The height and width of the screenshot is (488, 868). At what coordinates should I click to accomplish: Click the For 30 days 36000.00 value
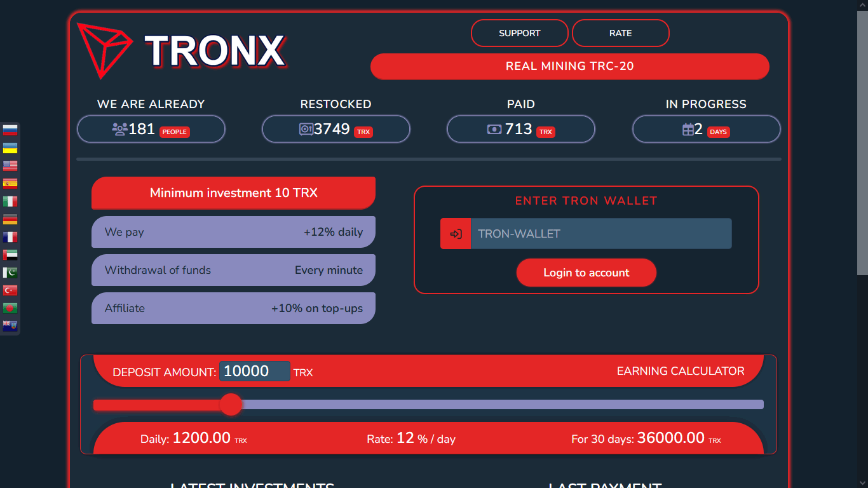coord(646,438)
